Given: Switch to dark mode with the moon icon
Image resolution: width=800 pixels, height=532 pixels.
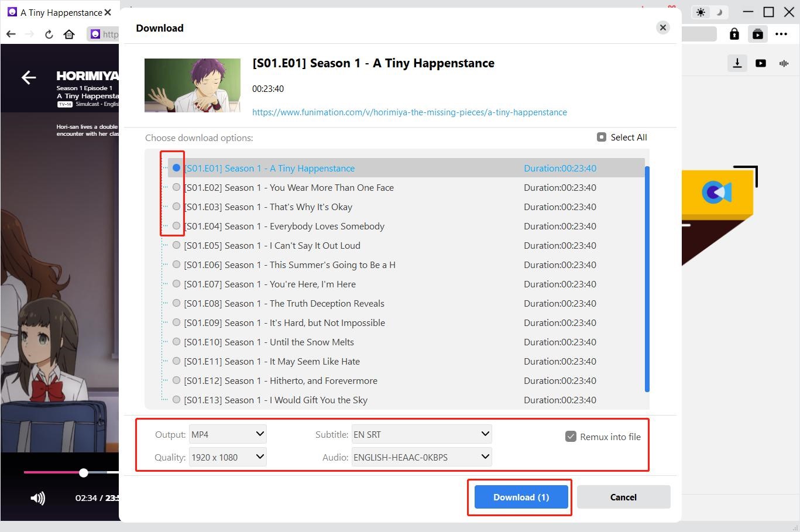Looking at the screenshot, I should pos(720,12).
